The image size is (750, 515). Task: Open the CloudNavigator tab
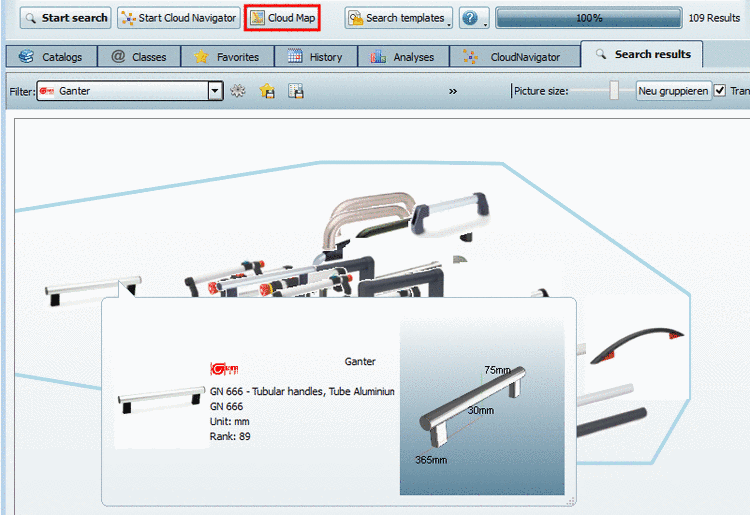point(515,57)
